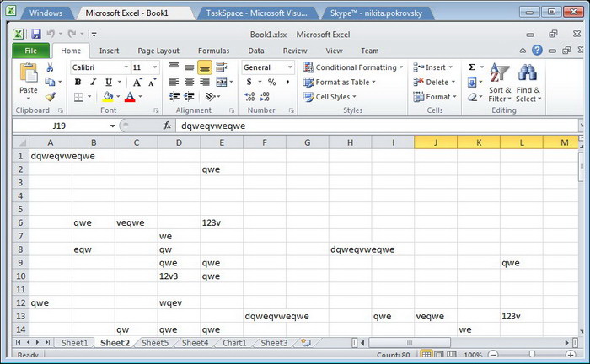
Task: Toggle Wrap Text
Action: click(221, 67)
